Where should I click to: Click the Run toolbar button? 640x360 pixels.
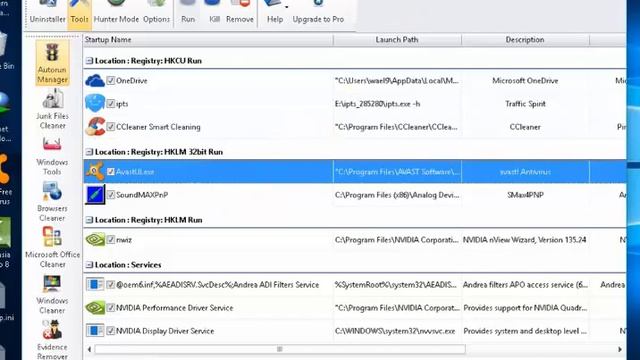[188, 13]
